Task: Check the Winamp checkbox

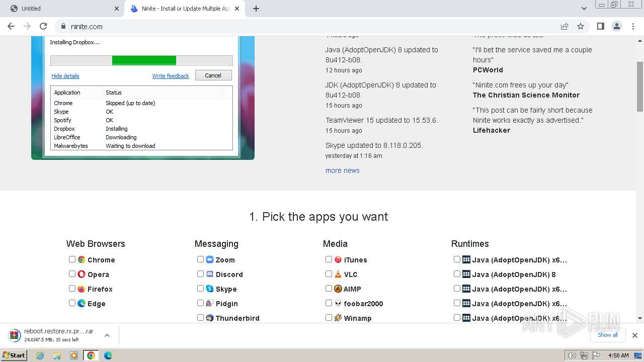Action: (329, 318)
